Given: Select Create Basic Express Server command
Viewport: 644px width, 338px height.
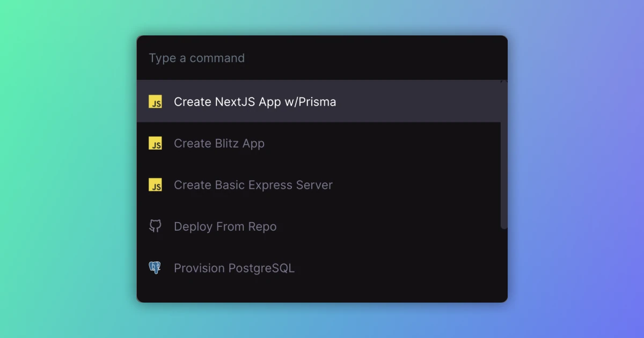Looking at the screenshot, I should (x=319, y=185).
